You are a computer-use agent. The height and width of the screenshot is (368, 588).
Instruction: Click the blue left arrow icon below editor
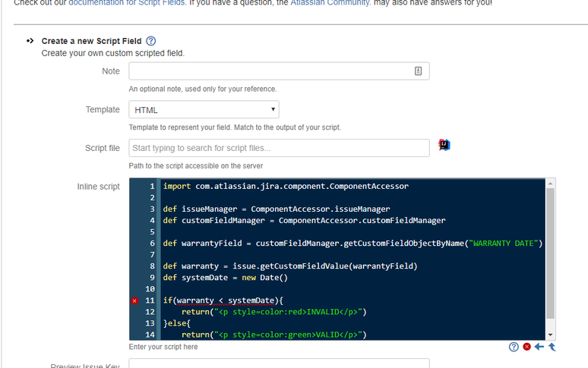[539, 347]
